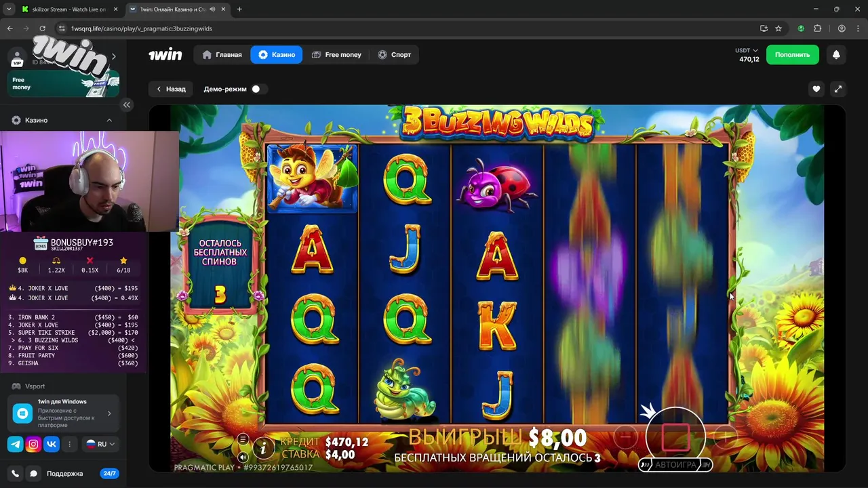Open the 1win for Windows app icon
The height and width of the screenshot is (488, 868).
pos(22,412)
